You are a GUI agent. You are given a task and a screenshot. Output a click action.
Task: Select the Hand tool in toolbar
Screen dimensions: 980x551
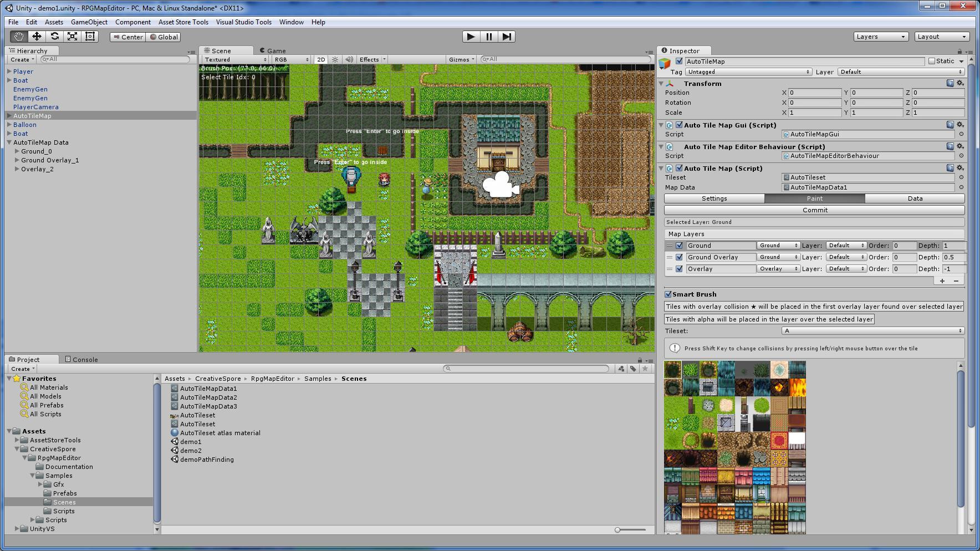click(19, 37)
